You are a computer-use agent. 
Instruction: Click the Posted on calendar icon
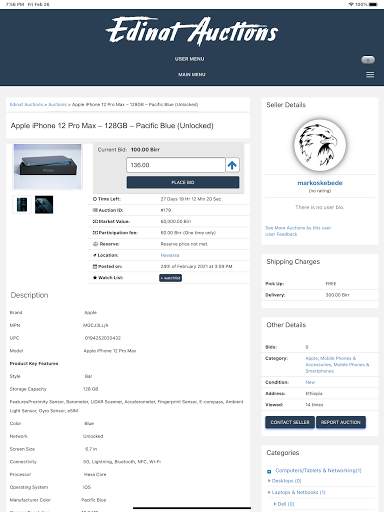95,266
